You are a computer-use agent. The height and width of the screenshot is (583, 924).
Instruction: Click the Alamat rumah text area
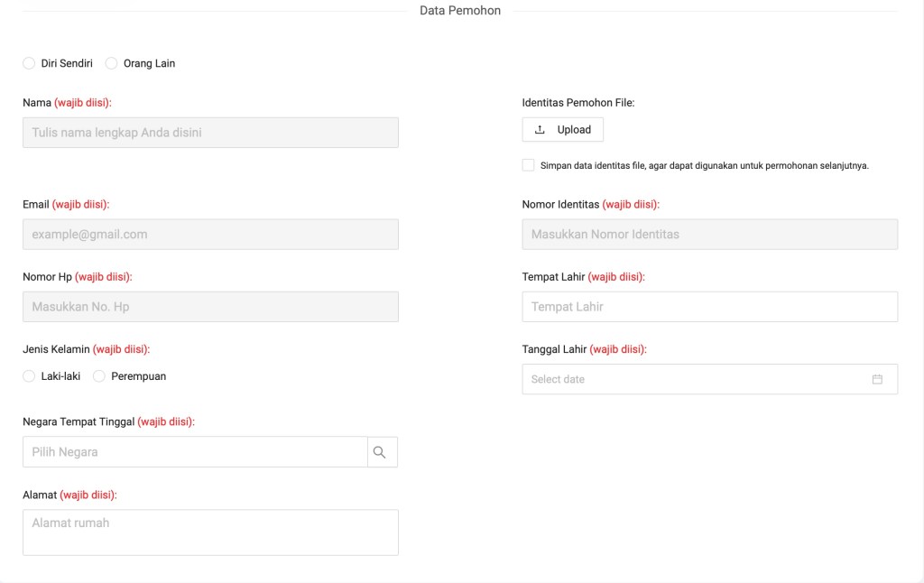(210, 532)
